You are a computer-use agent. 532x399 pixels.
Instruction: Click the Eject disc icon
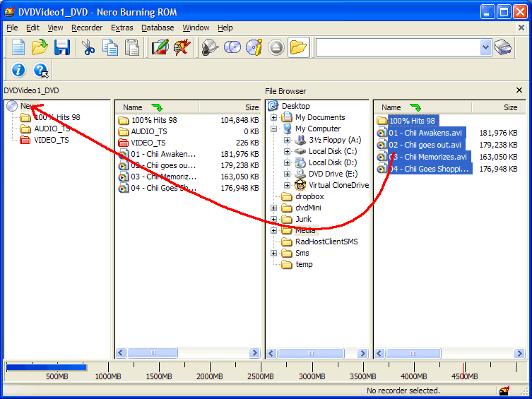click(x=276, y=47)
